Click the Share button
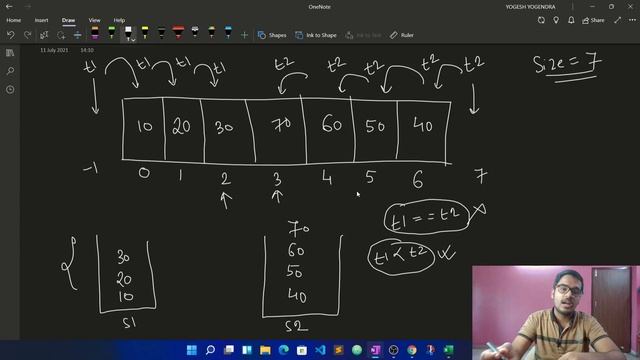Image resolution: width=640 pixels, height=360 pixels. point(593,20)
